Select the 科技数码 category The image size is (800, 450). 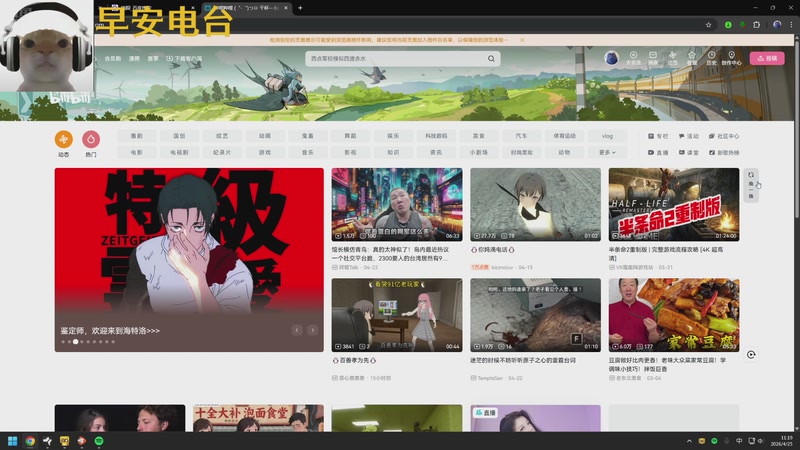click(x=436, y=136)
